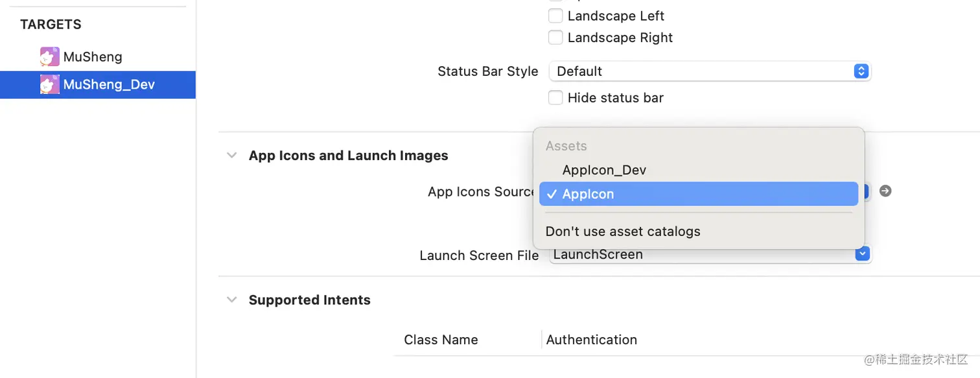Choose AppIcon_Dev from the Assets menu
This screenshot has width=980, height=378.
point(604,171)
